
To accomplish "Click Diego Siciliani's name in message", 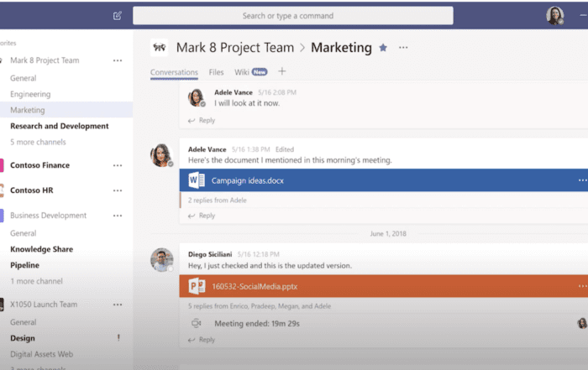I will pos(210,254).
